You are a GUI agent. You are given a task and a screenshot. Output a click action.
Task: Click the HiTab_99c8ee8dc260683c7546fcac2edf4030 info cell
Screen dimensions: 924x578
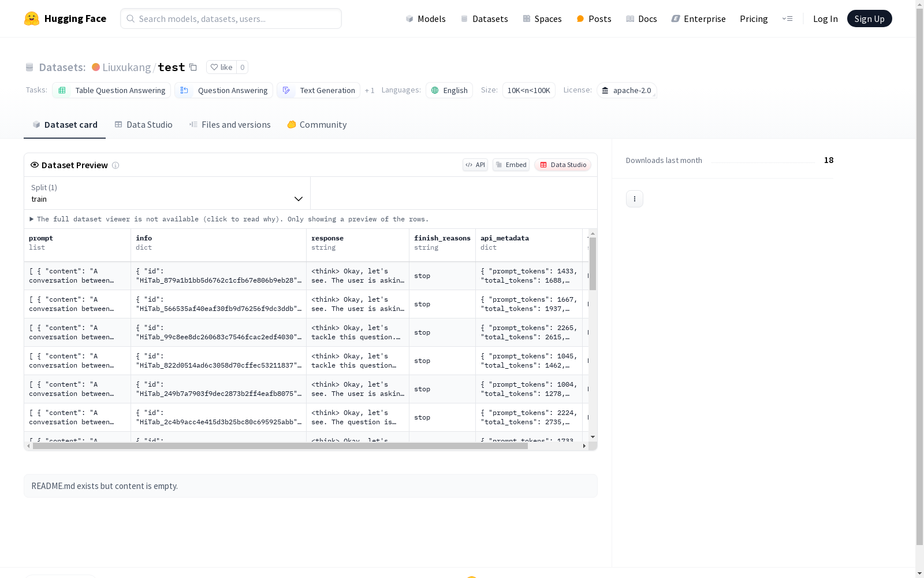point(219,332)
